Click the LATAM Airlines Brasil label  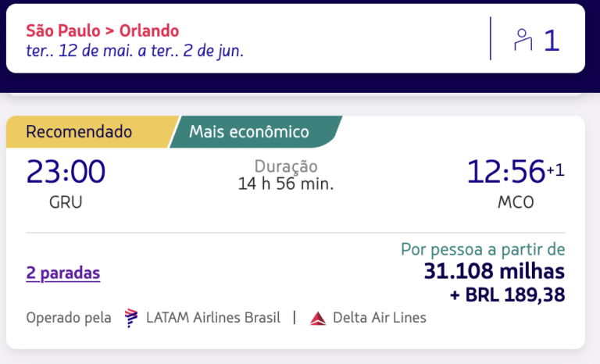pyautogui.click(x=213, y=318)
